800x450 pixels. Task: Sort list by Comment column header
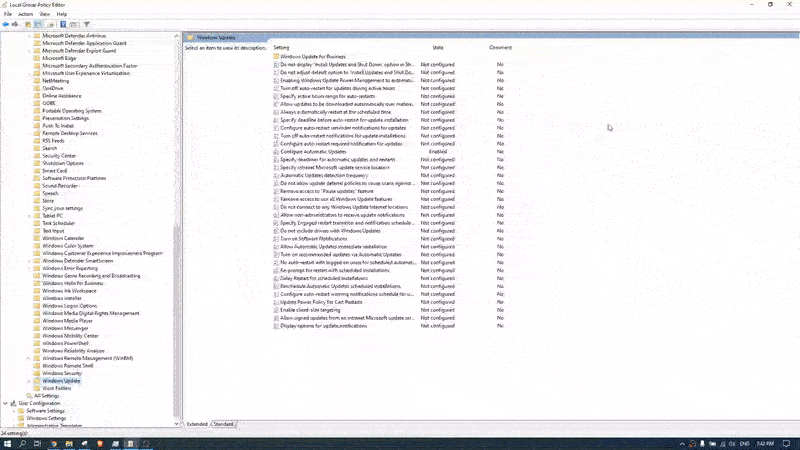click(501, 47)
